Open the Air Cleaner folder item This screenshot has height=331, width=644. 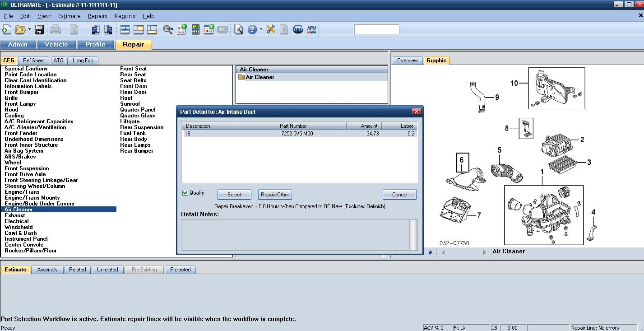[259, 77]
